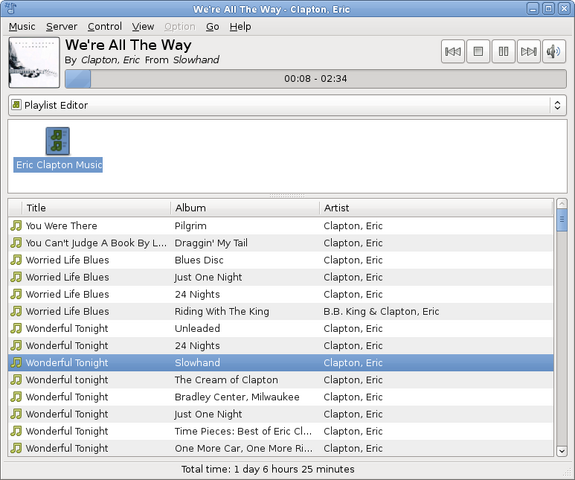Click note icon of Time Pieces row
The height and width of the screenshot is (480, 575).
click(16, 431)
